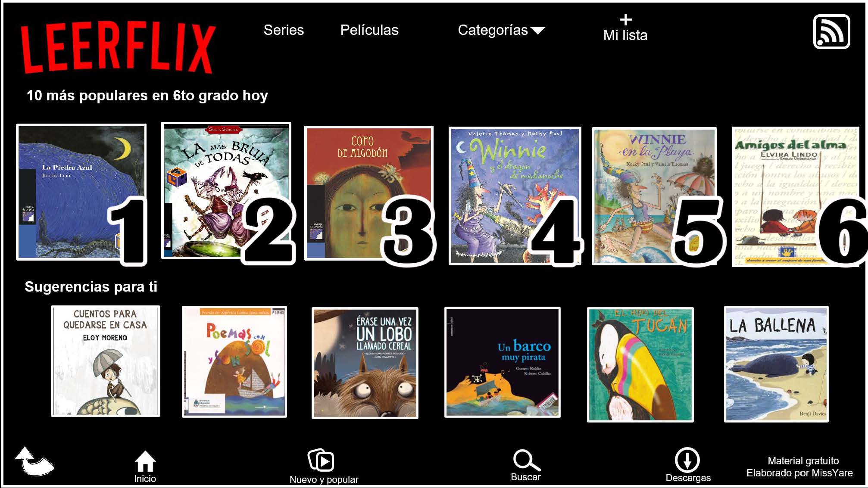Click the Buscar magnifier icon
The image size is (868, 488).
pos(526,460)
